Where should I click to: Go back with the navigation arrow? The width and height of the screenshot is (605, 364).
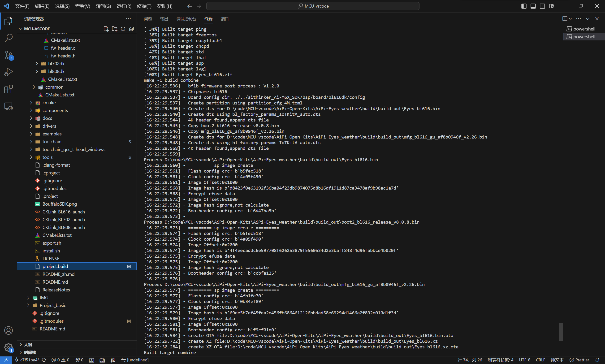tap(189, 6)
